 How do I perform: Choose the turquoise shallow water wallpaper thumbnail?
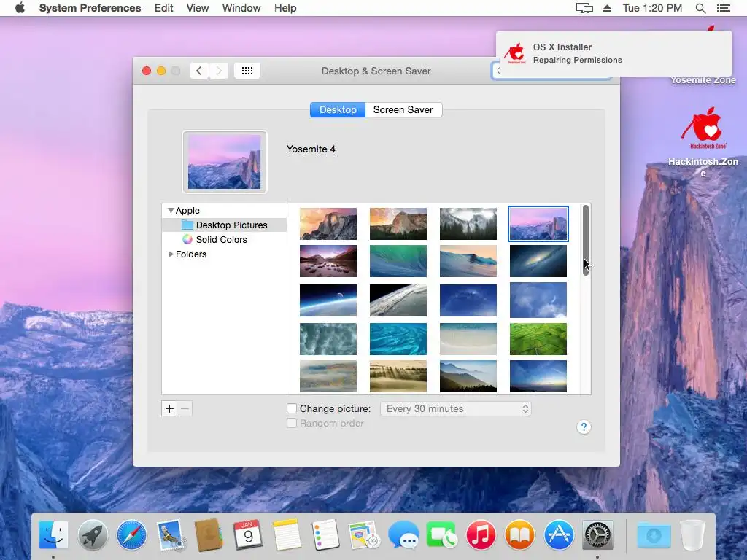click(398, 339)
